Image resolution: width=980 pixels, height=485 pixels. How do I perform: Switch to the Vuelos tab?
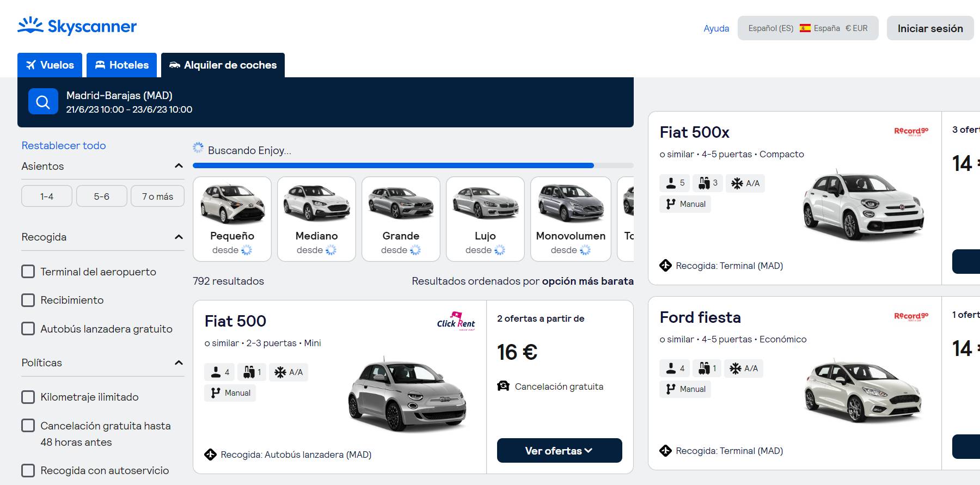50,65
